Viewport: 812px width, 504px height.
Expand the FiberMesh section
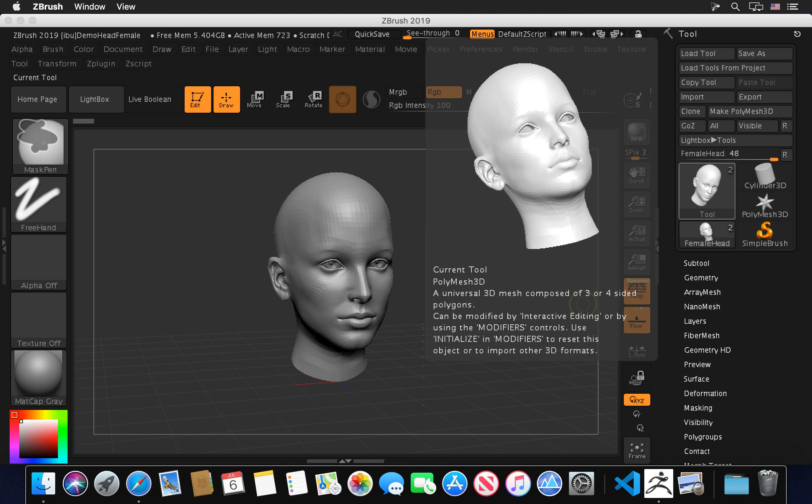702,335
